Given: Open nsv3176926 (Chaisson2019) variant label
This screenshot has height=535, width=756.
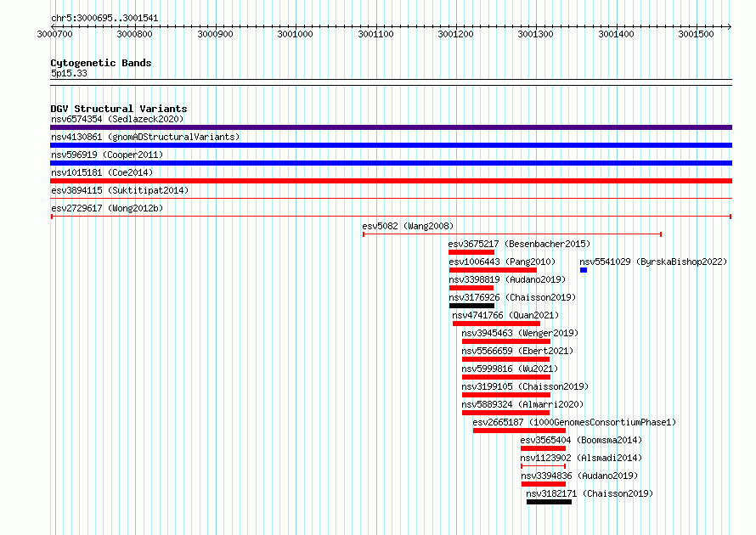Looking at the screenshot, I should tap(512, 297).
